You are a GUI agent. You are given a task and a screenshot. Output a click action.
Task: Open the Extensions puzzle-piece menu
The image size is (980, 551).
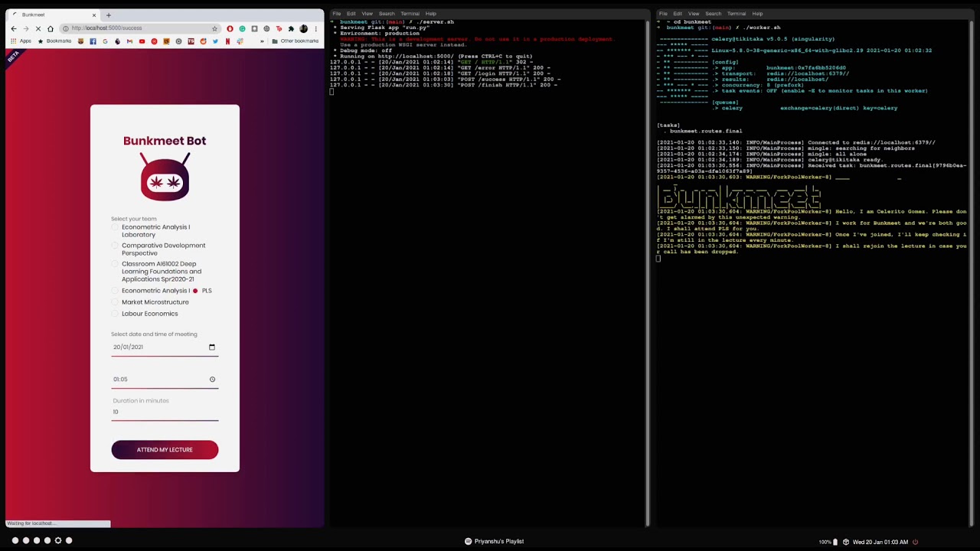pyautogui.click(x=291, y=28)
